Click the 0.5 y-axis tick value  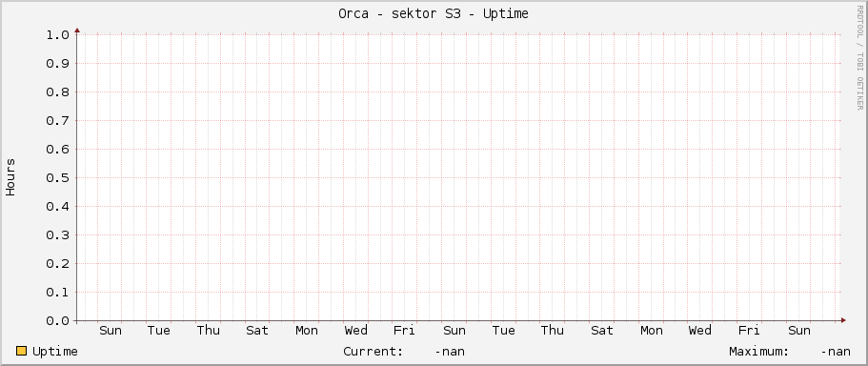(x=57, y=177)
